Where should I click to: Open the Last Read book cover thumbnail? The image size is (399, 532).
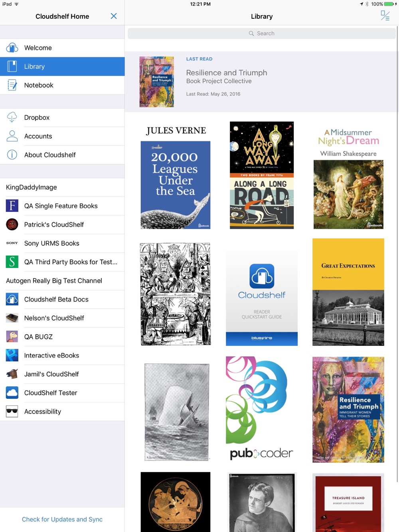156,82
